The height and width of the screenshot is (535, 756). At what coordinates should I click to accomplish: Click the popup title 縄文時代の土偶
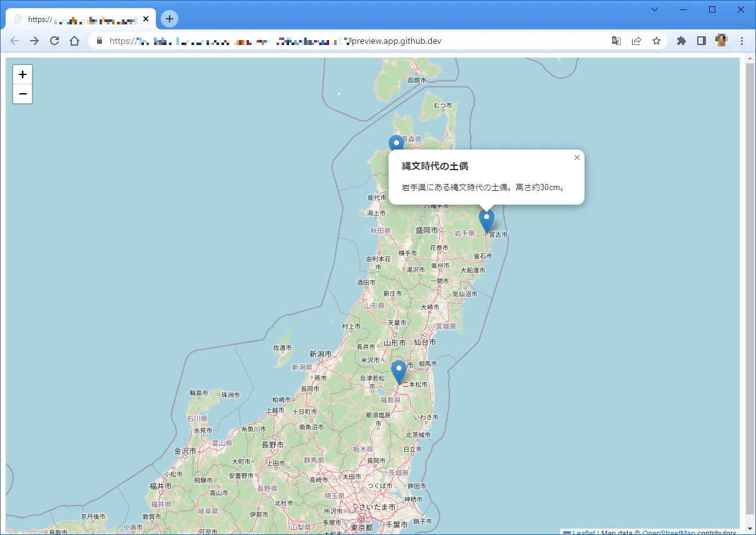pos(435,166)
